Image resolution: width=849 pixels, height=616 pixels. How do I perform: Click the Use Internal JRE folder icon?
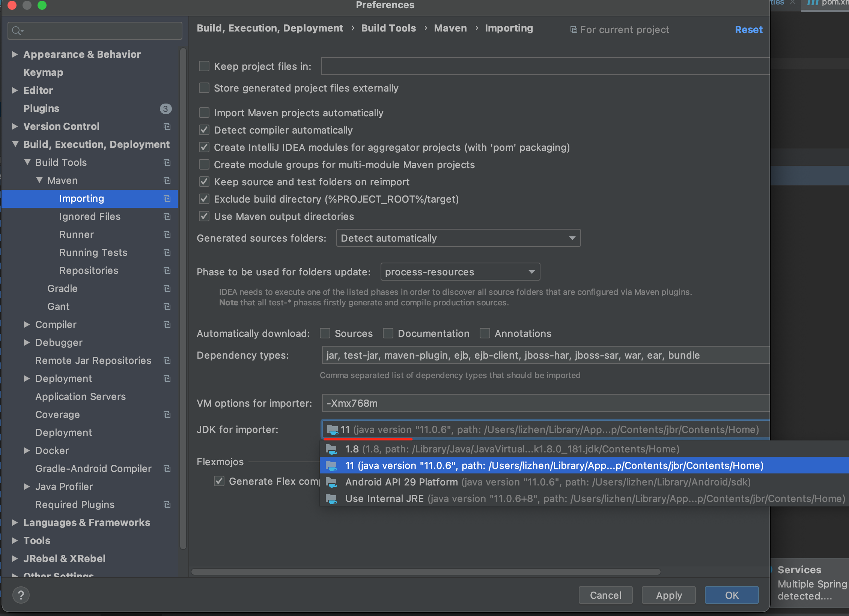point(331,499)
